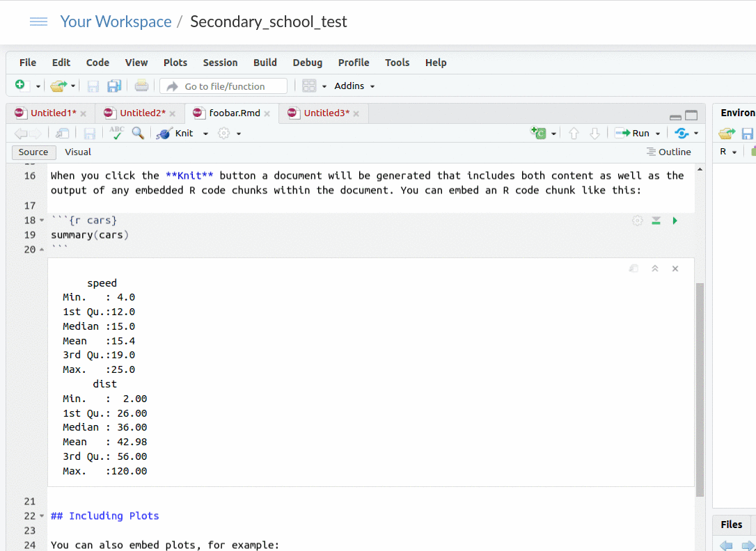Click the Go Forward arrow in editor toolbar
The width and height of the screenshot is (756, 551).
(x=36, y=134)
